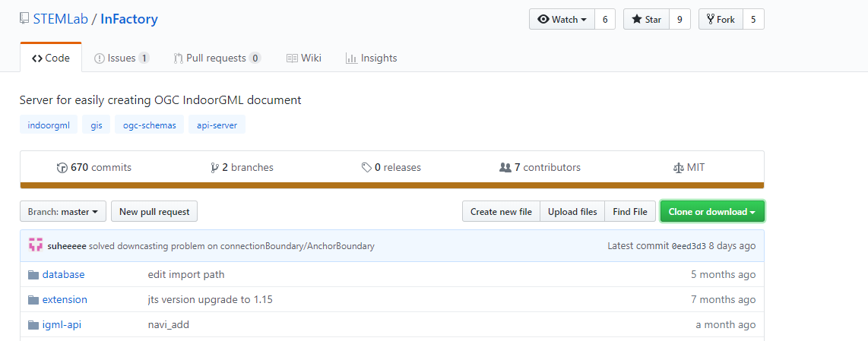View the 6 watchers count
The image size is (868, 341).
605,20
